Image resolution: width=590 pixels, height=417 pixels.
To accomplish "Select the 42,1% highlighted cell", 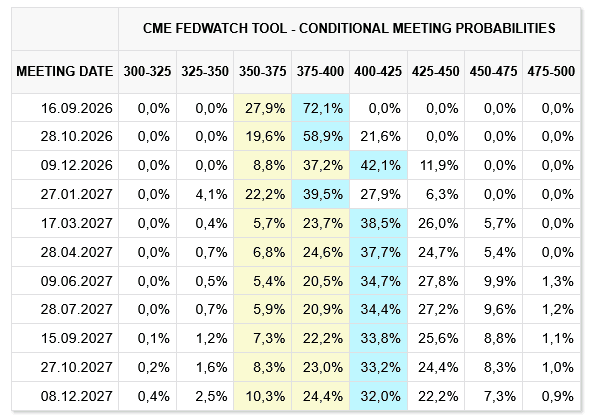I will click(x=379, y=165).
